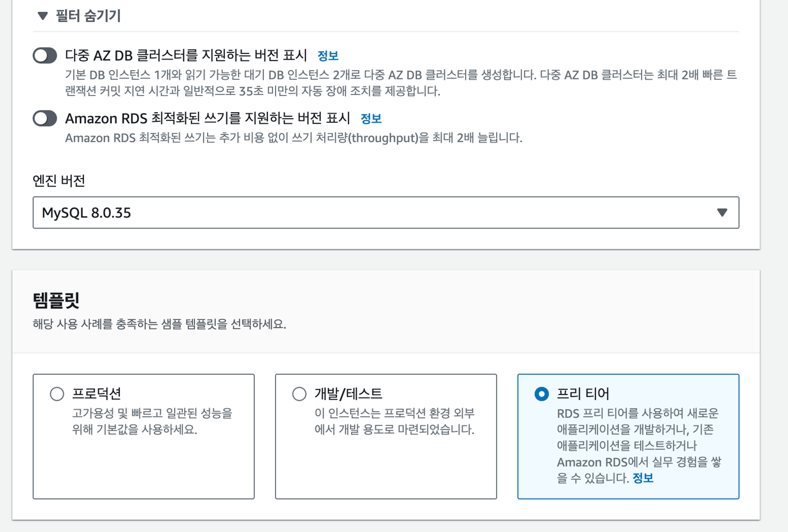The height and width of the screenshot is (532, 788).
Task: Select the 개발/테스트 radio button
Action: click(x=299, y=394)
